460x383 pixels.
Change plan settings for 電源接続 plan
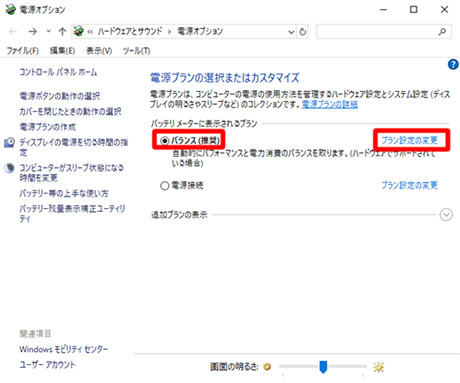click(410, 185)
